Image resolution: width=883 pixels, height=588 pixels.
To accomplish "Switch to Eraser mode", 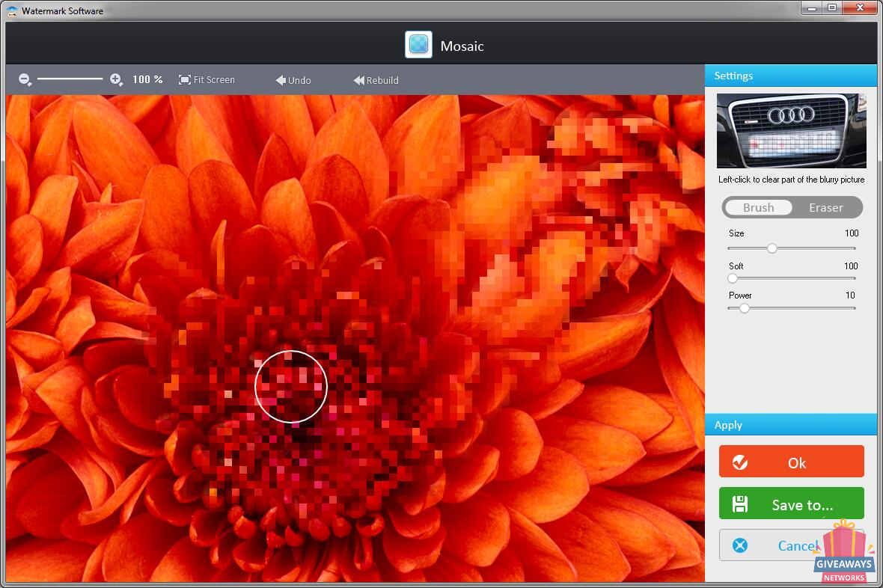I will 825,207.
